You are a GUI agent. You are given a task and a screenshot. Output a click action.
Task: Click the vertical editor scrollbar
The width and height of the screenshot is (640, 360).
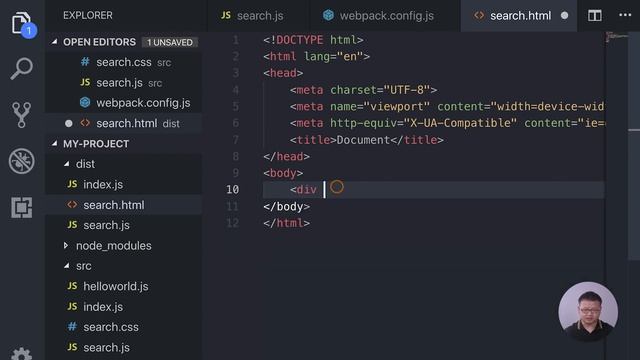(x=634, y=146)
